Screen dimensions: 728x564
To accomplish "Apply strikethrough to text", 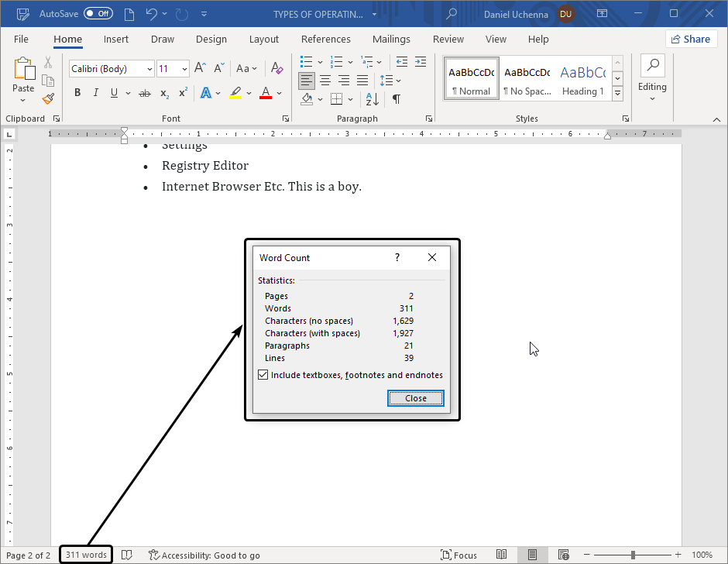I will point(144,93).
